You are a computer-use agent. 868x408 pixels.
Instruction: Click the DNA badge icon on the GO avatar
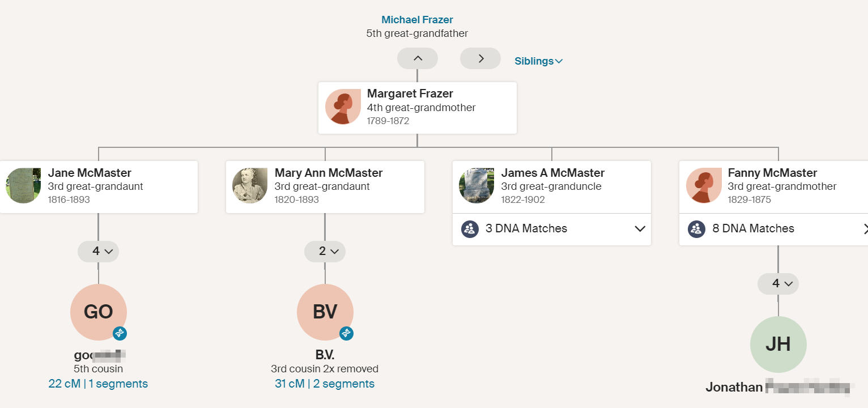[119, 334]
